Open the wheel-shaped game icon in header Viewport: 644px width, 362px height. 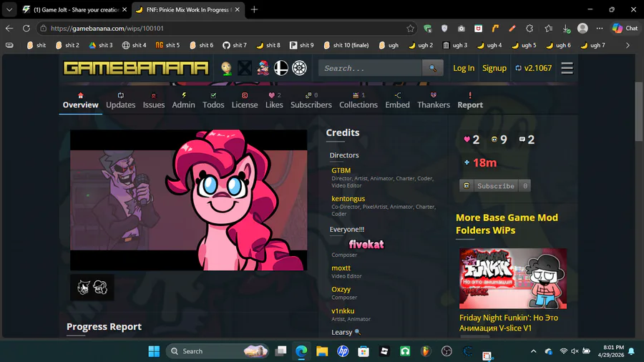[x=299, y=68]
